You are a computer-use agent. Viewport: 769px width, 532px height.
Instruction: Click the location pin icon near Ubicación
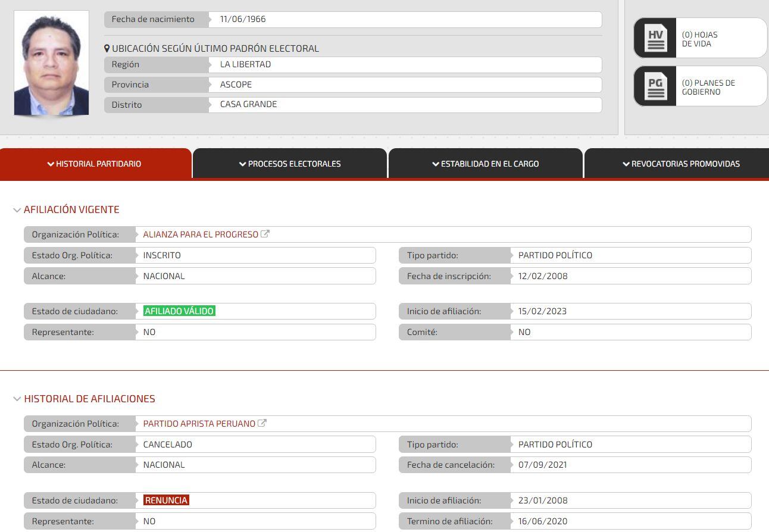pos(107,49)
